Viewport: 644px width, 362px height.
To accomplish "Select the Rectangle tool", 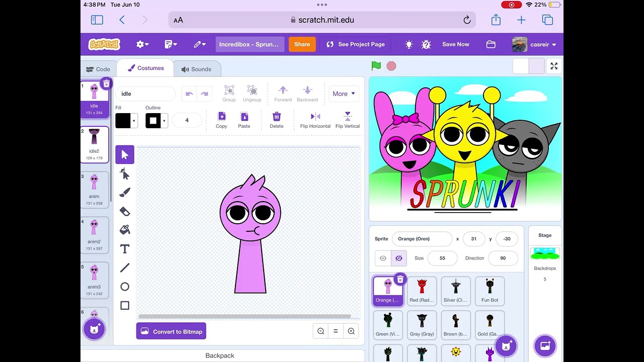I will [x=125, y=305].
